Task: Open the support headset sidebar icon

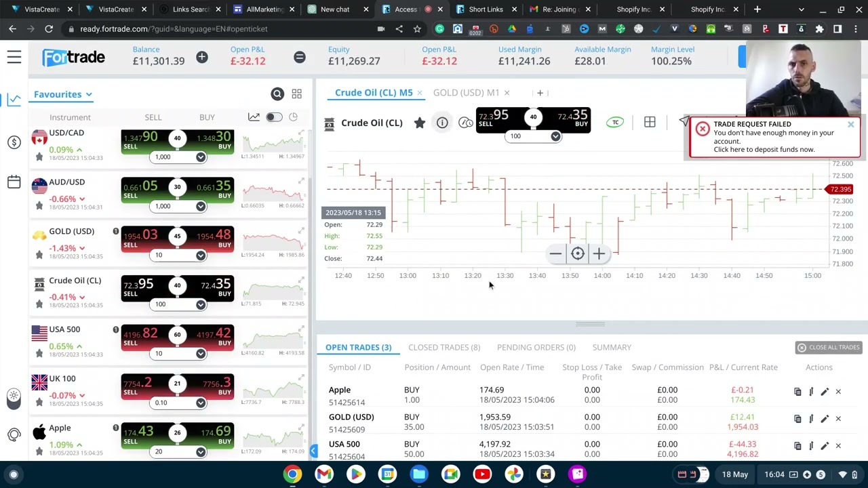Action: [14, 434]
